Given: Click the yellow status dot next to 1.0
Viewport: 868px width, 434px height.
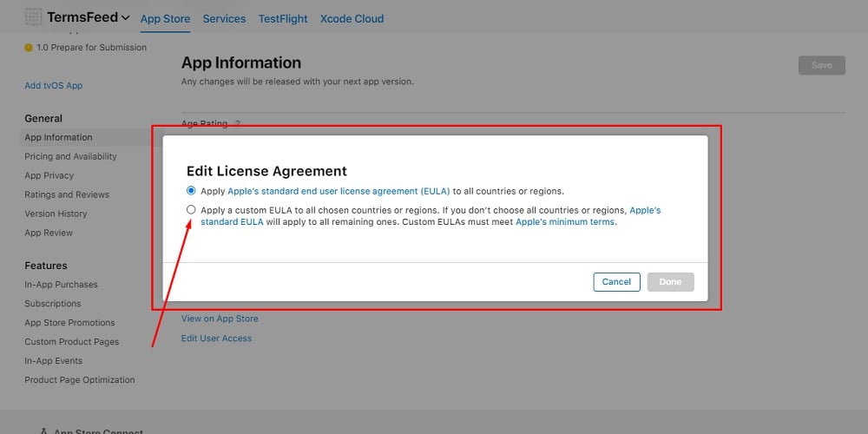Looking at the screenshot, I should [29, 48].
